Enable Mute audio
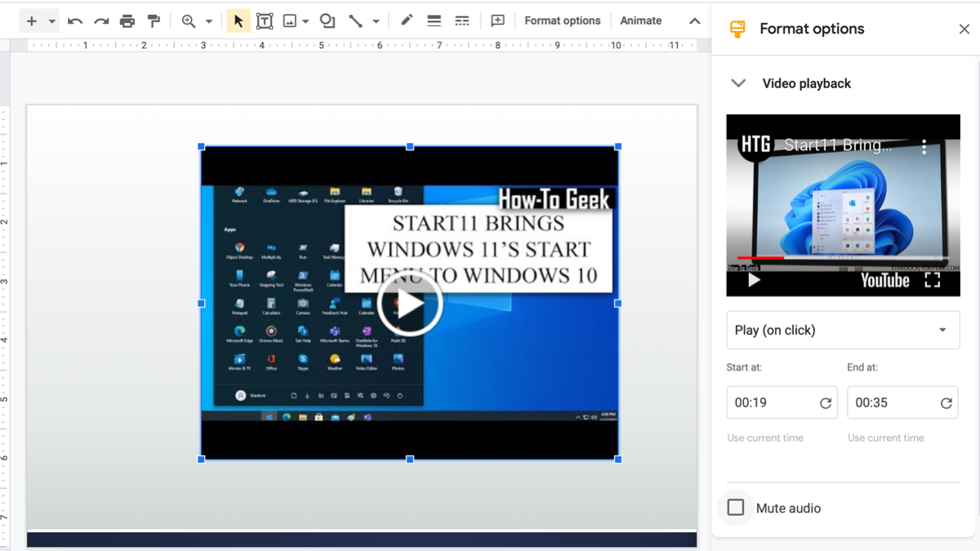The width and height of the screenshot is (980, 551). (x=735, y=508)
